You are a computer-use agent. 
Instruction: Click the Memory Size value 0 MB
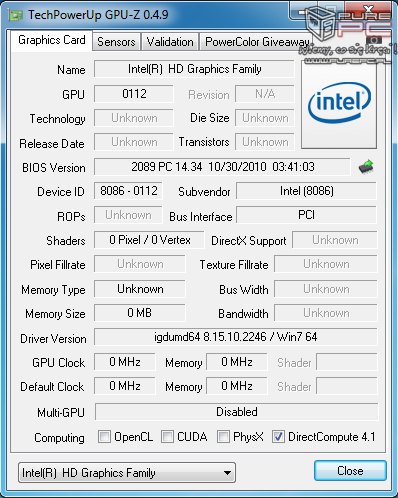point(140,313)
